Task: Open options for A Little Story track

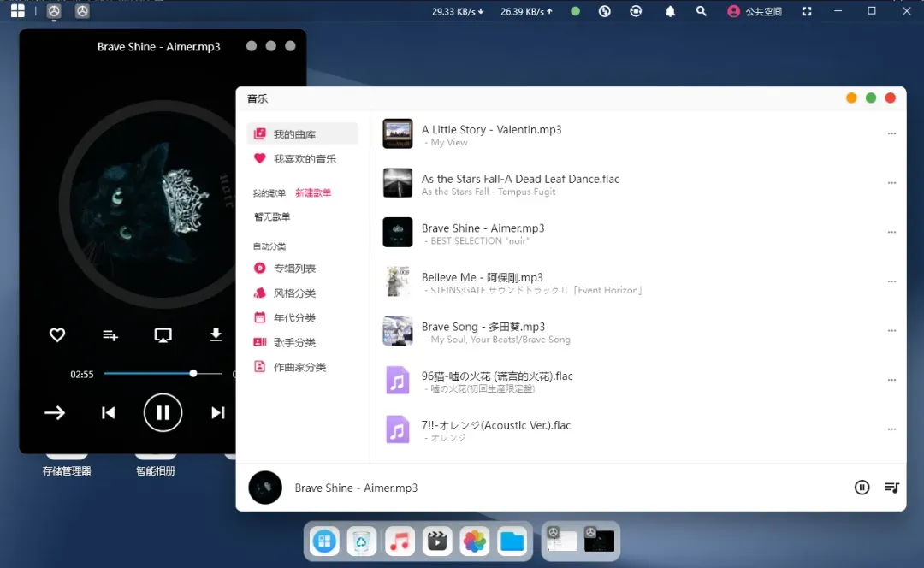Action: (891, 134)
